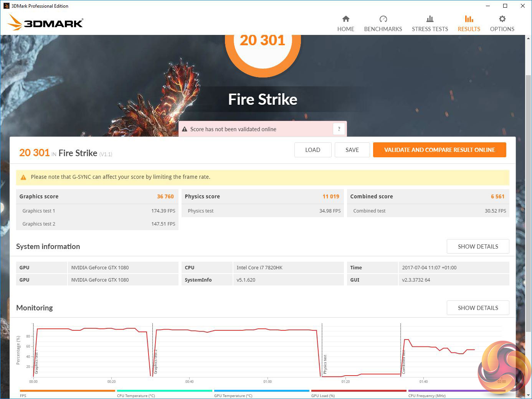Screen dimensions: 532x399
Task: Minimize the 3DMark Professional Edition window
Action: click(488, 6)
